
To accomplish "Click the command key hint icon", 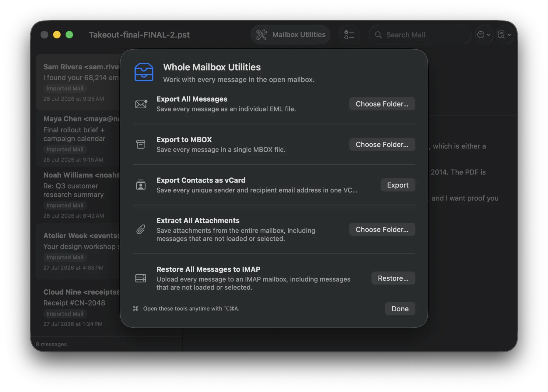I will pos(136,309).
